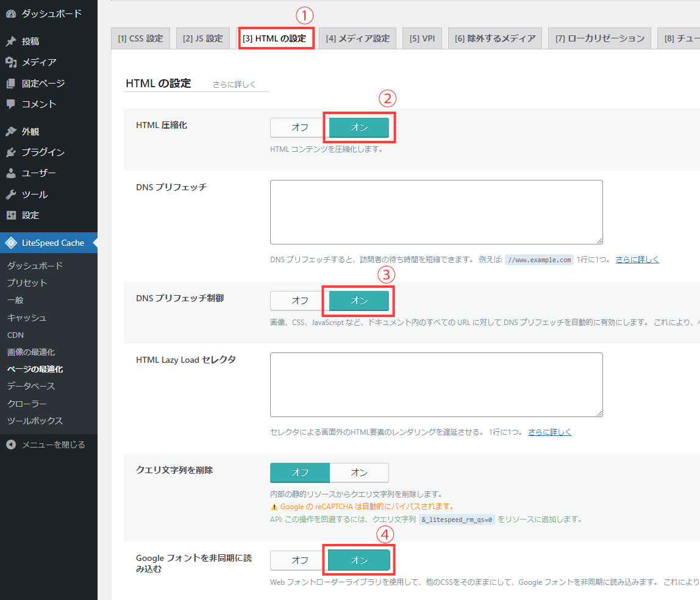Open the 設定 menu item
700x600 pixels.
(x=49, y=215)
